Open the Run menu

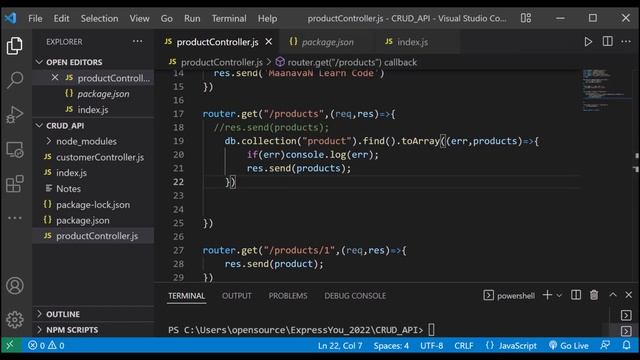[x=192, y=18]
